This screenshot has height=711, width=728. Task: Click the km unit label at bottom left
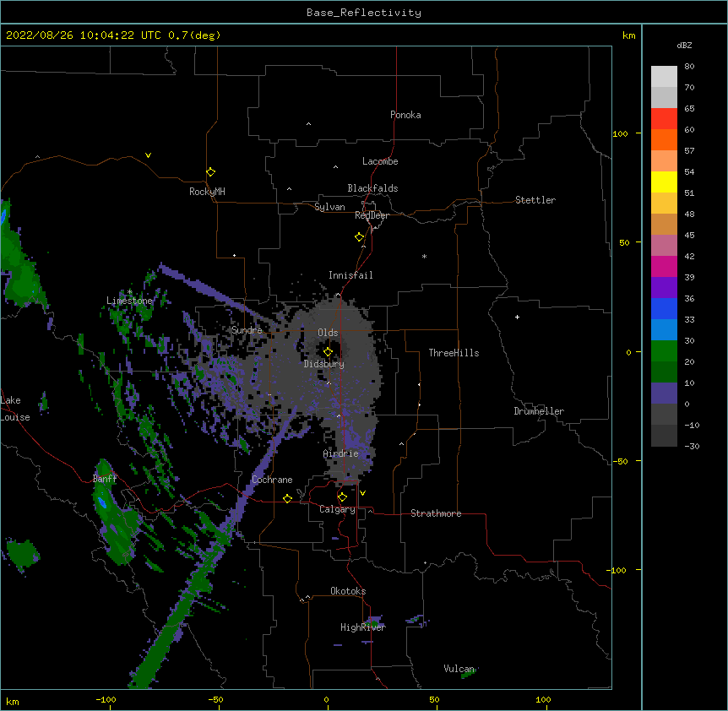click(13, 702)
